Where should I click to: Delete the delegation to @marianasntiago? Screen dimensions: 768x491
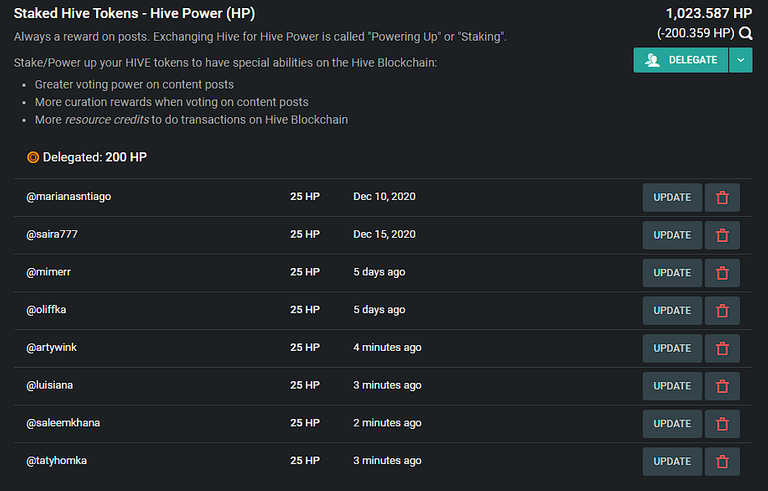coord(722,197)
